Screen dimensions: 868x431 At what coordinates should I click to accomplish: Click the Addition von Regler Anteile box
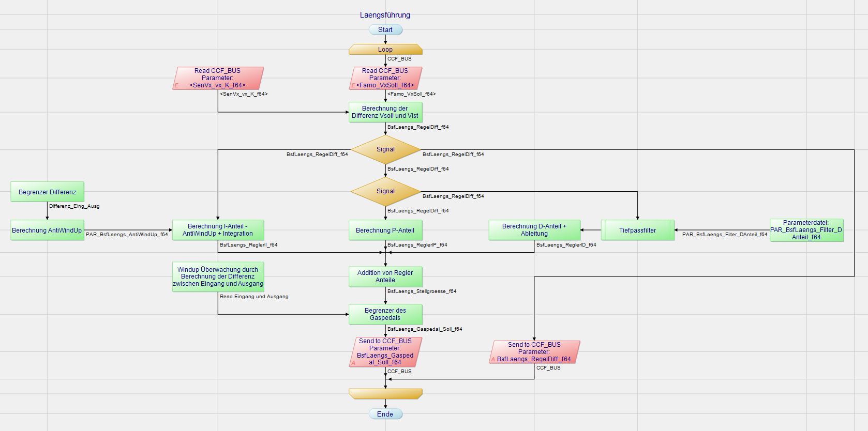click(x=385, y=276)
